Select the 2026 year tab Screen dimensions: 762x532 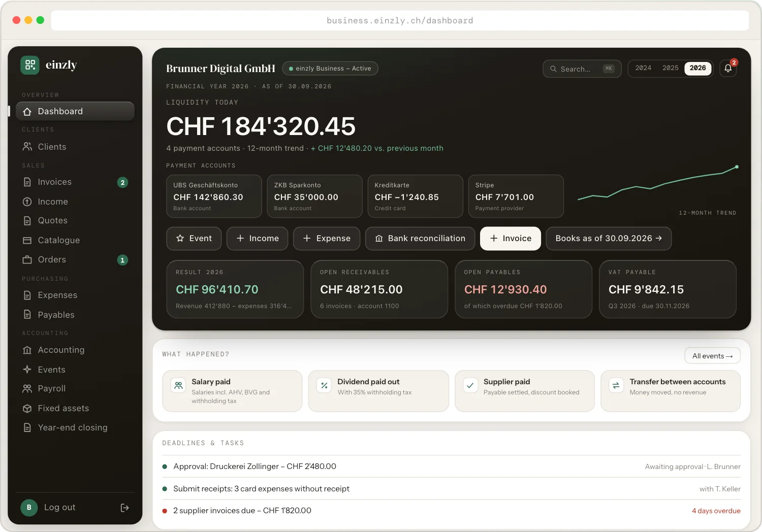(x=697, y=68)
